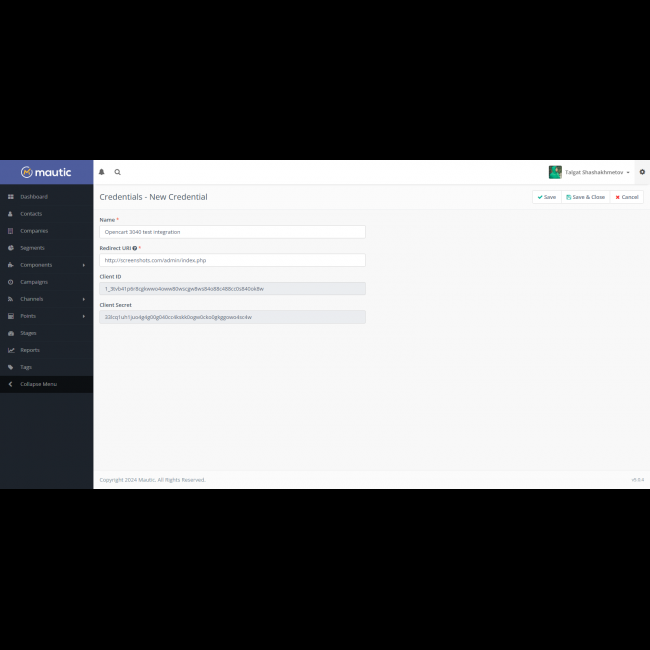The height and width of the screenshot is (650, 650).
Task: Cancel the new credential form
Action: coord(627,197)
